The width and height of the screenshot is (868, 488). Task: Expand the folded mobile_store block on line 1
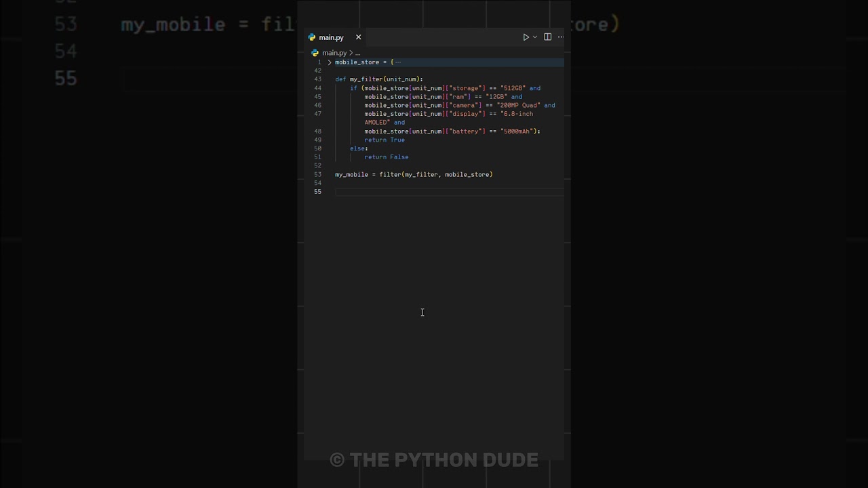click(330, 62)
